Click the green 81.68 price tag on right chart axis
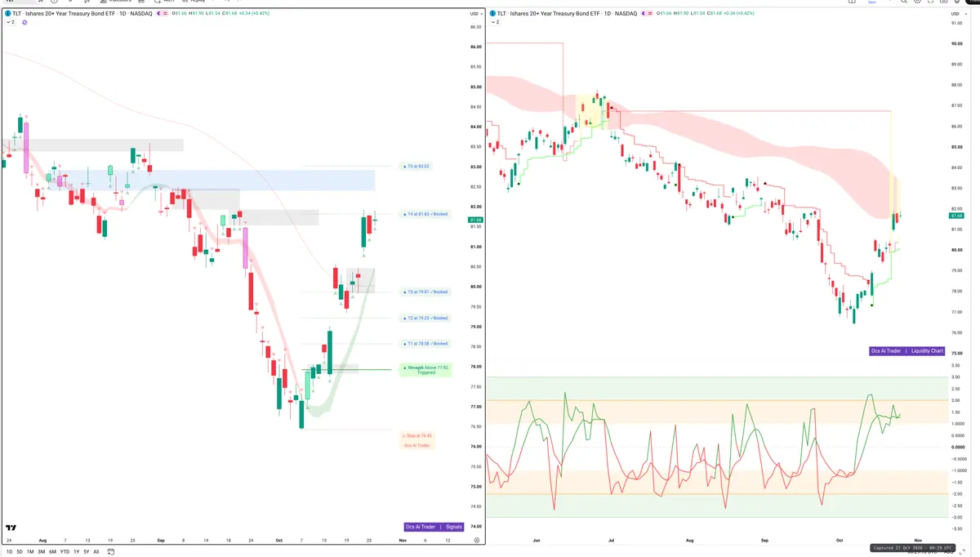Image resolution: width=980 pixels, height=557 pixels. point(956,216)
